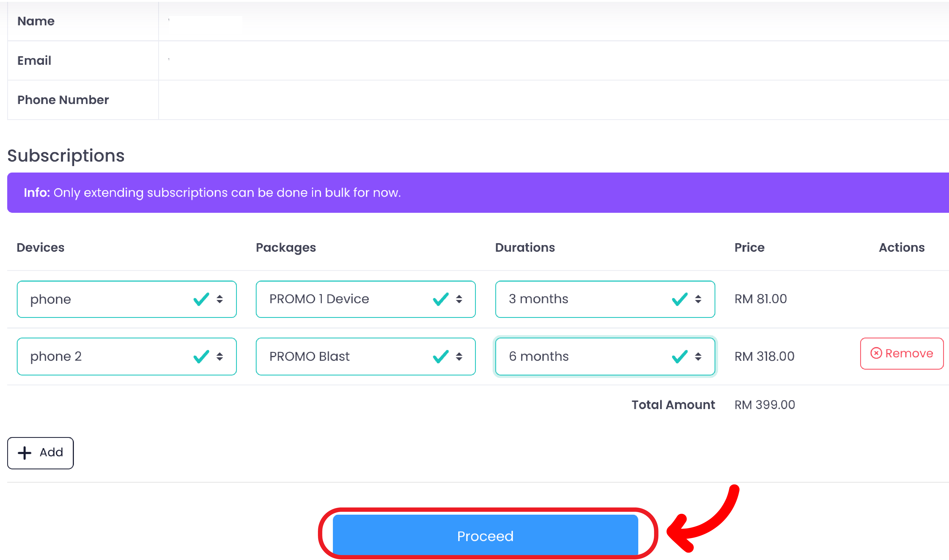The height and width of the screenshot is (560, 949).
Task: Click the up-down arrows in 'PROMO 1 Device' selector
Action: 459,299
